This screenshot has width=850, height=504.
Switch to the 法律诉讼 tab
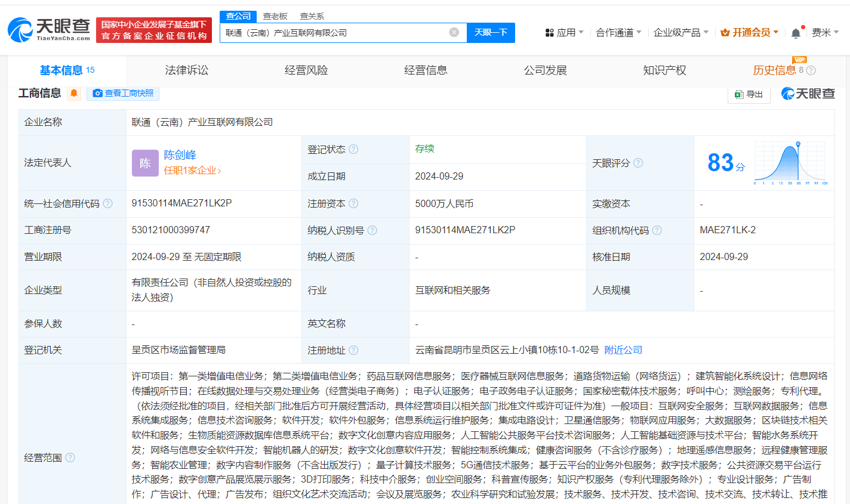pyautogui.click(x=187, y=70)
